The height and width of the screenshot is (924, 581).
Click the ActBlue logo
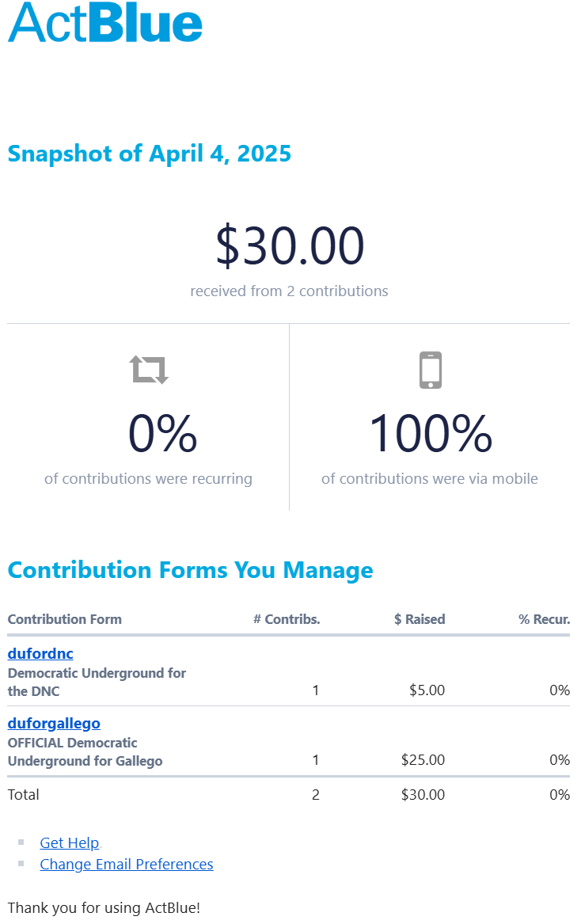point(105,22)
